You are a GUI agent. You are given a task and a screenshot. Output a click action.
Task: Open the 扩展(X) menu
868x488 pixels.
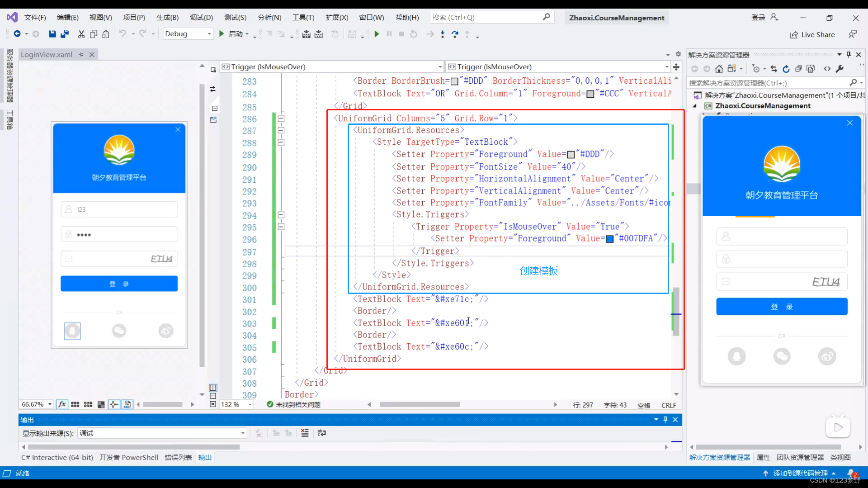[337, 18]
